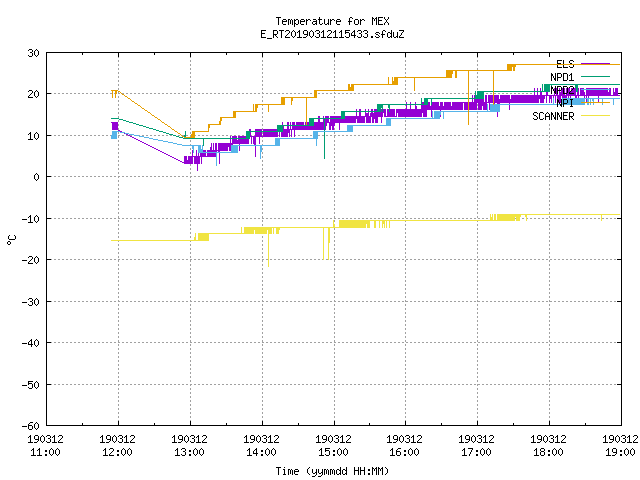Click the 'NPD1' legend label

coord(562,77)
